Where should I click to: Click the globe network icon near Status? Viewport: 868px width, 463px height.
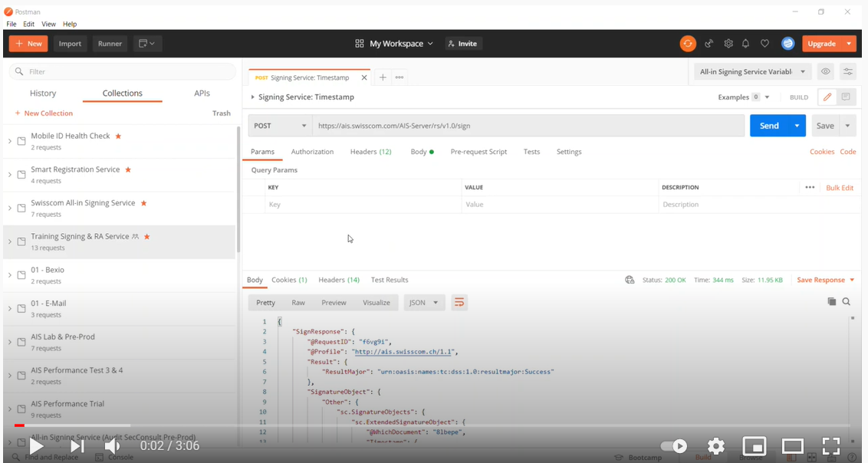coord(630,280)
